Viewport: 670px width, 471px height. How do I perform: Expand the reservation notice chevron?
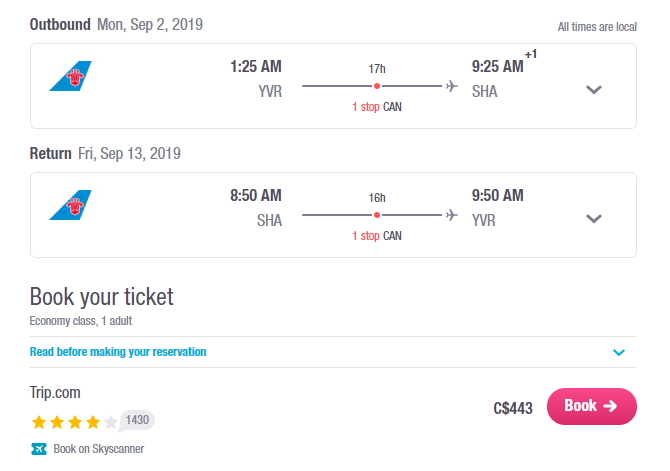click(619, 353)
